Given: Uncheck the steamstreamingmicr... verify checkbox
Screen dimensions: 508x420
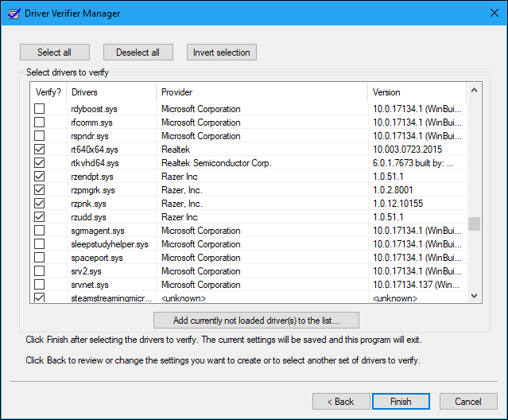Looking at the screenshot, I should pyautogui.click(x=40, y=297).
